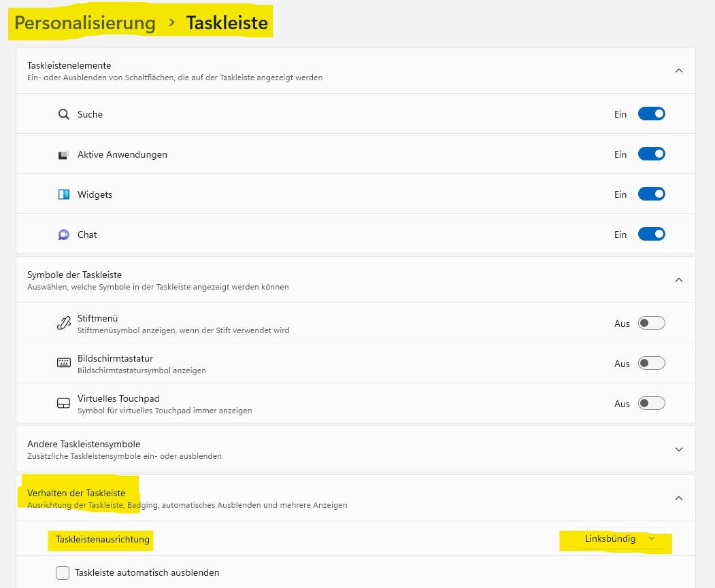
Task: Collapse the Taskleistenelemente section
Action: (678, 70)
